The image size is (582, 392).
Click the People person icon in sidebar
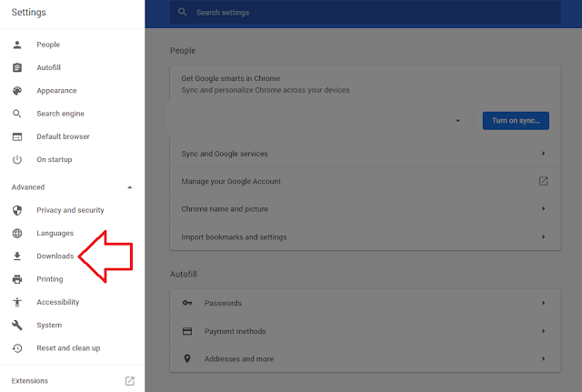(x=16, y=45)
